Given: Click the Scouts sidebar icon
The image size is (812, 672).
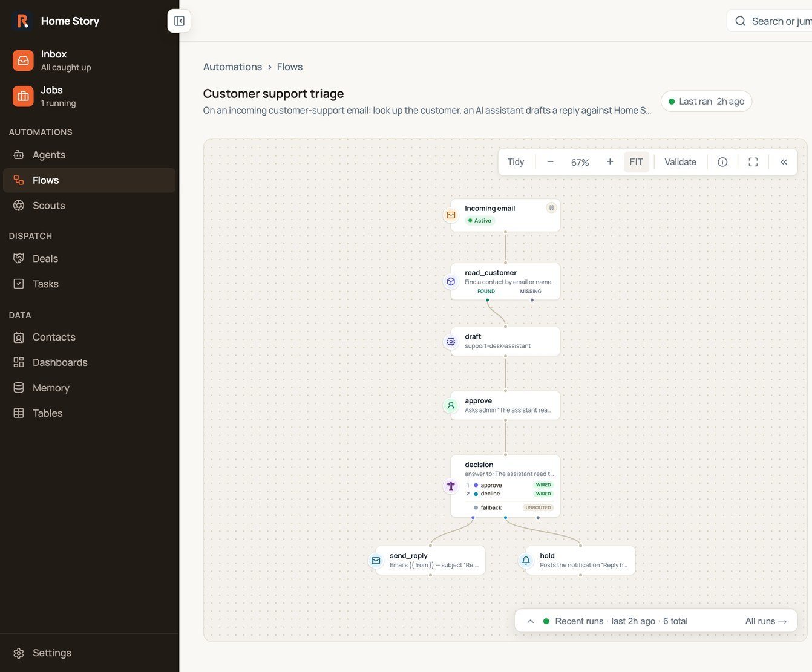Looking at the screenshot, I should point(19,206).
